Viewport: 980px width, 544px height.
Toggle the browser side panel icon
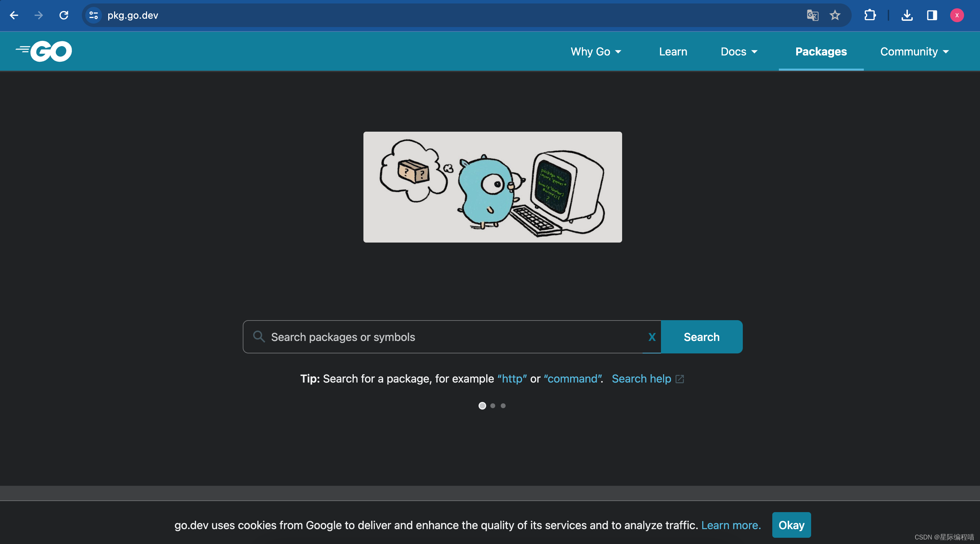point(932,15)
